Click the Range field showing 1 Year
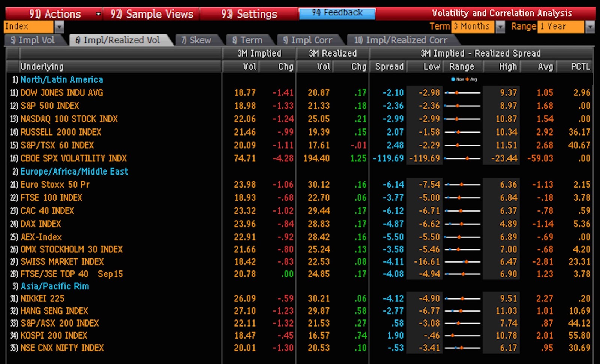The width and height of the screenshot is (600, 364). pos(561,27)
